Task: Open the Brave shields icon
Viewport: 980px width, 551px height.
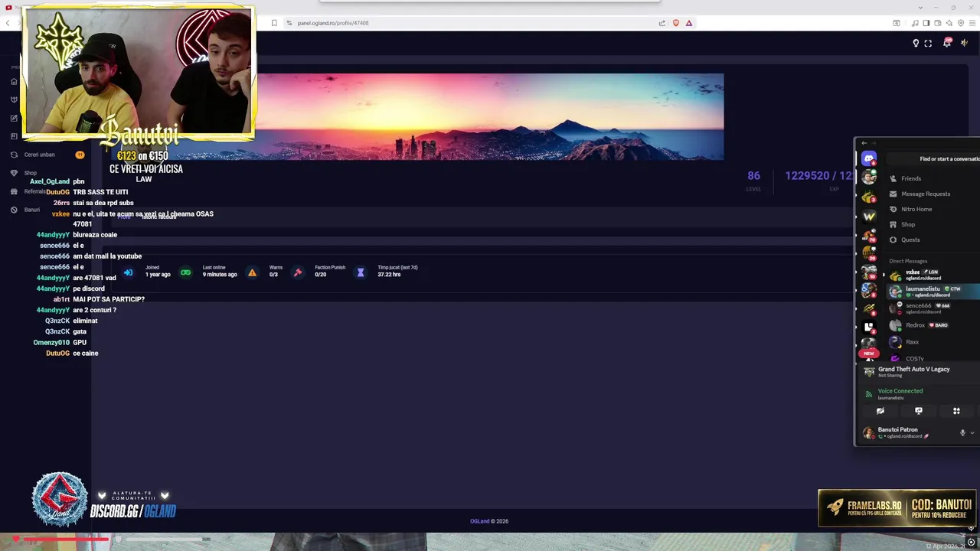Action: 675,23
